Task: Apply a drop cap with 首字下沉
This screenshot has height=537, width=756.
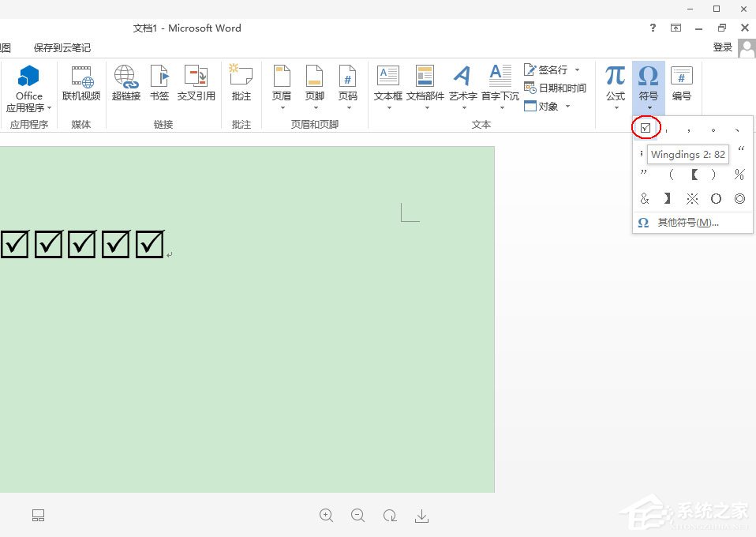Action: coord(500,85)
